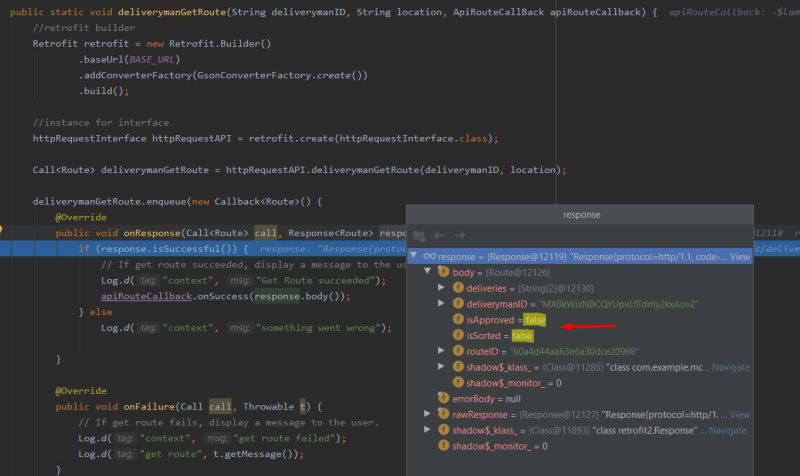The width and height of the screenshot is (800, 476).
Task: Expand the rawResponse node
Action: click(428, 414)
